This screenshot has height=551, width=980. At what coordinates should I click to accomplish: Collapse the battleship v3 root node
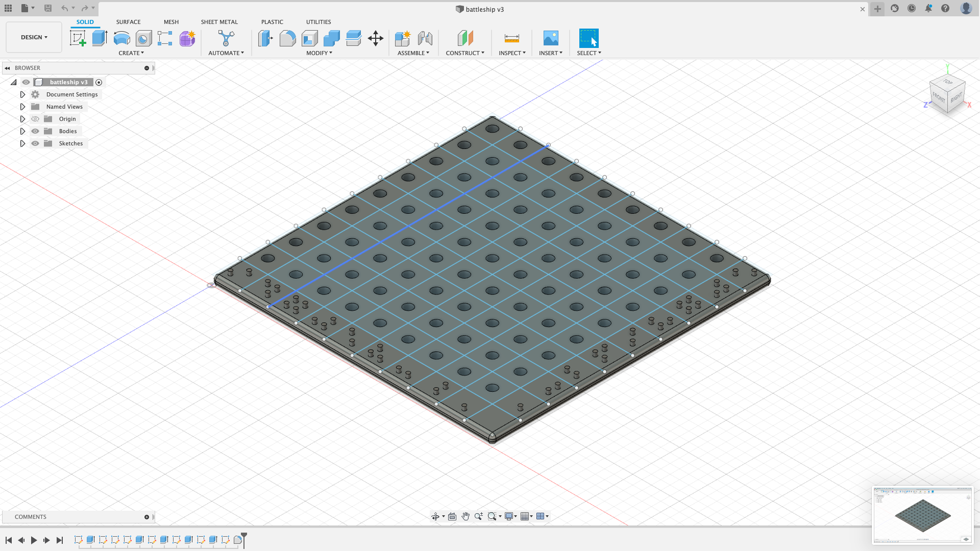(14, 82)
